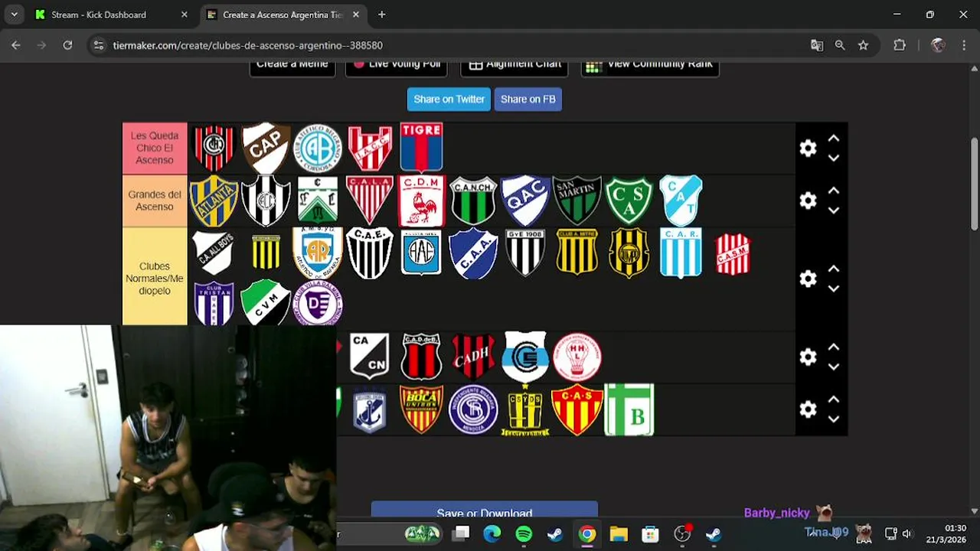Go back to the previous page
The width and height of the screenshot is (980, 551).
pyautogui.click(x=16, y=45)
